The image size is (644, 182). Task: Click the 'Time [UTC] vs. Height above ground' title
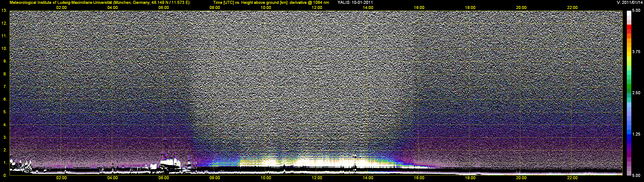[x=271, y=3]
